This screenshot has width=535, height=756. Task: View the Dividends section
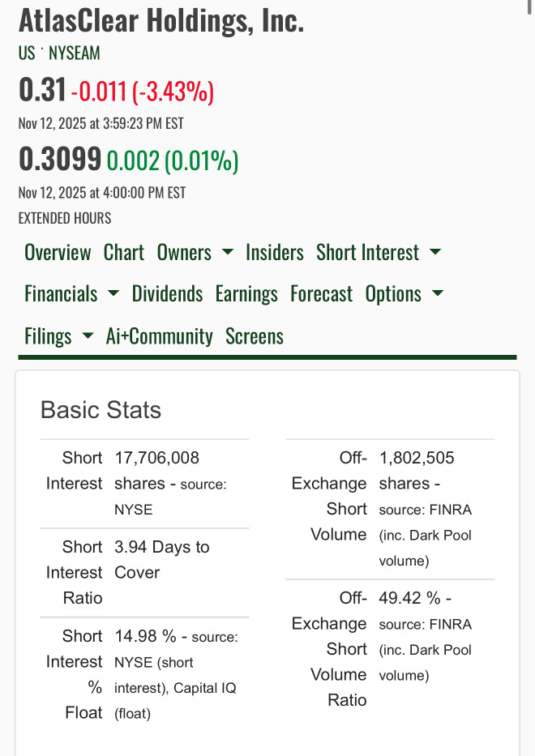click(x=167, y=293)
